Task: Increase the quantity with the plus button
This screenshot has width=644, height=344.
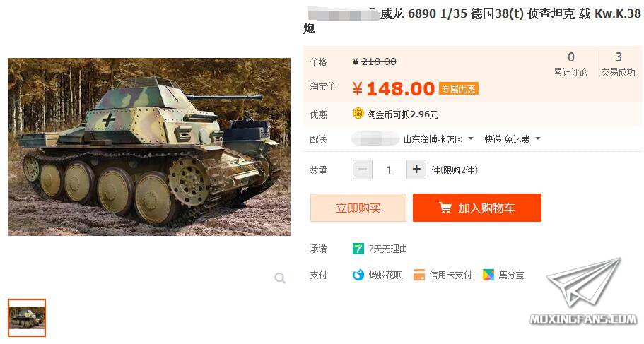Action: coord(416,170)
